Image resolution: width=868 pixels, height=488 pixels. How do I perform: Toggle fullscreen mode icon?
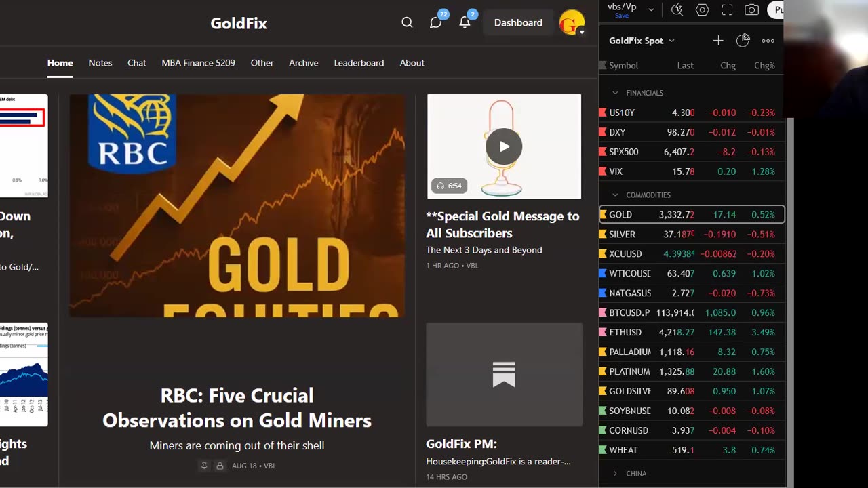tap(727, 9)
